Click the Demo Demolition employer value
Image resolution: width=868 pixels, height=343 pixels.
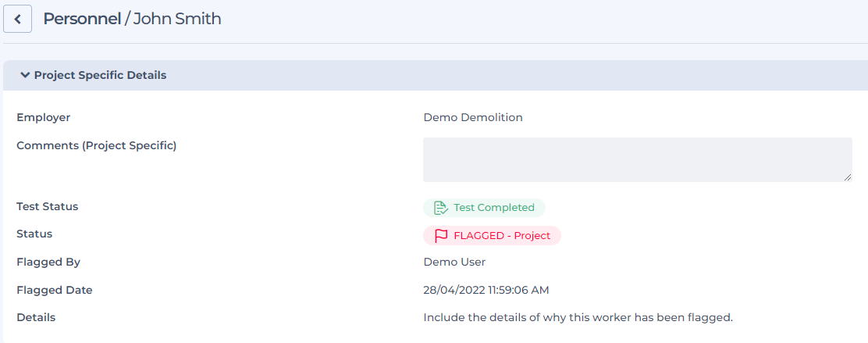[x=473, y=118]
